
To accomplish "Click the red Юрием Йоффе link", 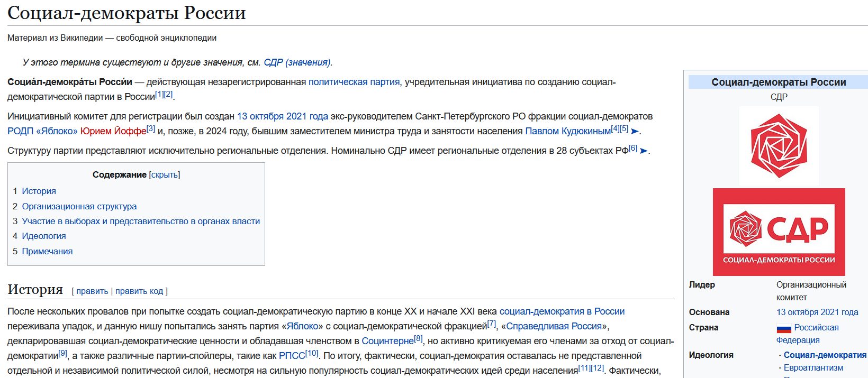I will [113, 131].
